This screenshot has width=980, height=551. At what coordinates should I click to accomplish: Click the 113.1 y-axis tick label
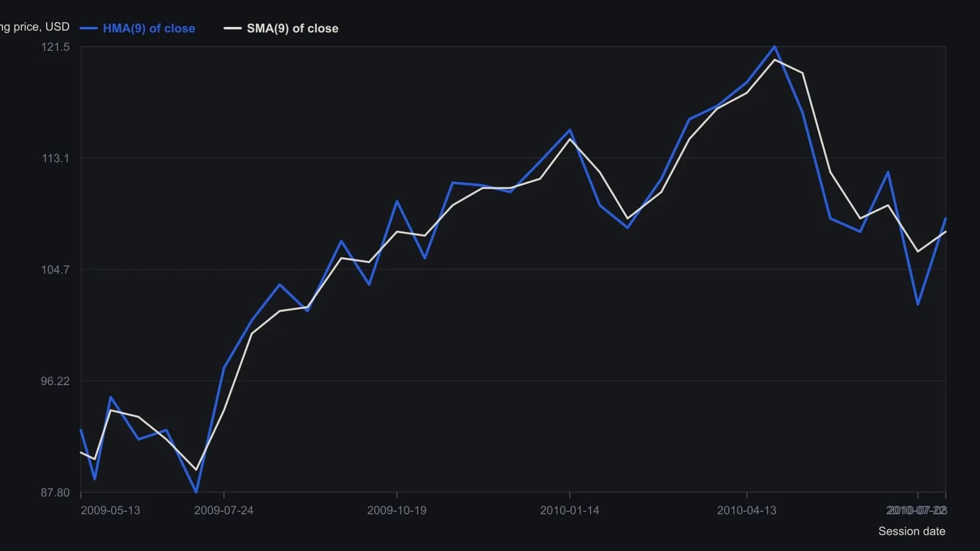[56, 158]
